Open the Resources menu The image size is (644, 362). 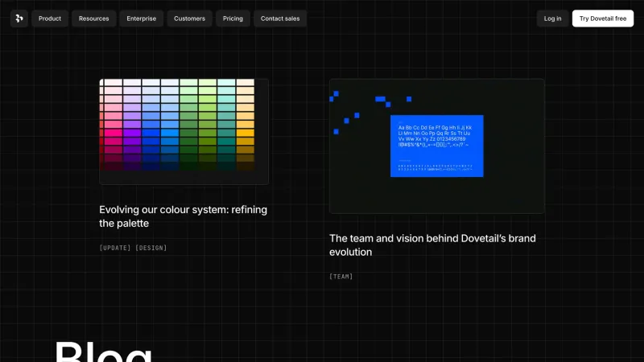(x=93, y=19)
